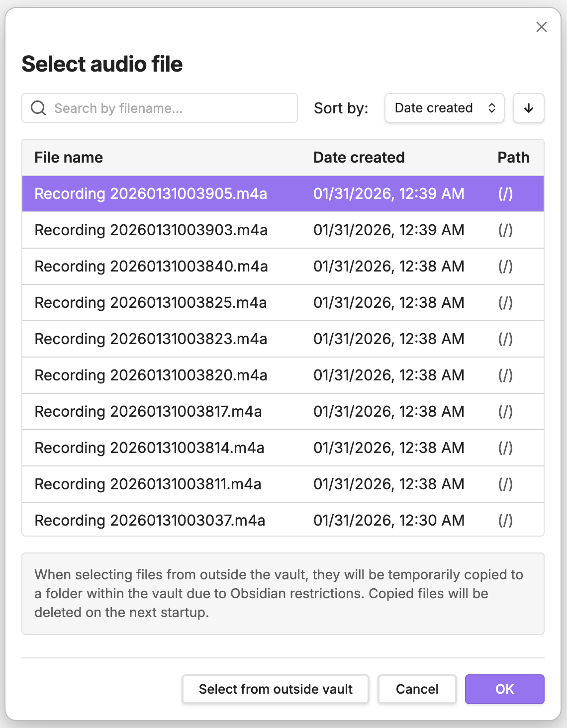Image resolution: width=567 pixels, height=728 pixels.
Task: Click the Select from outside vault button
Action: tap(275, 689)
